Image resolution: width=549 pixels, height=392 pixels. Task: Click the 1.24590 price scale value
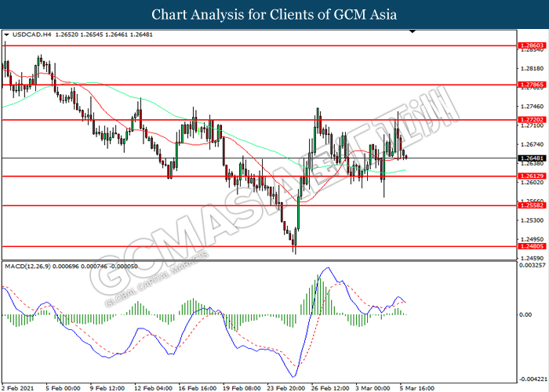click(533, 258)
